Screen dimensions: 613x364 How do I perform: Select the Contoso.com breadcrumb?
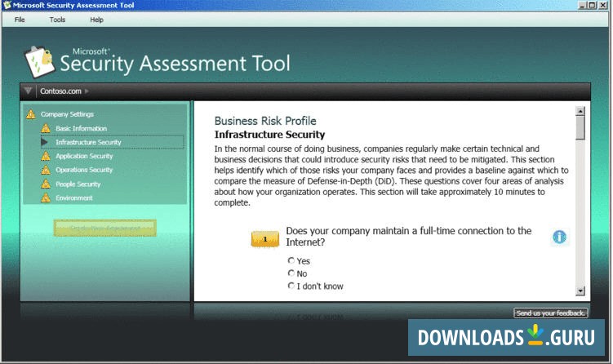point(60,91)
